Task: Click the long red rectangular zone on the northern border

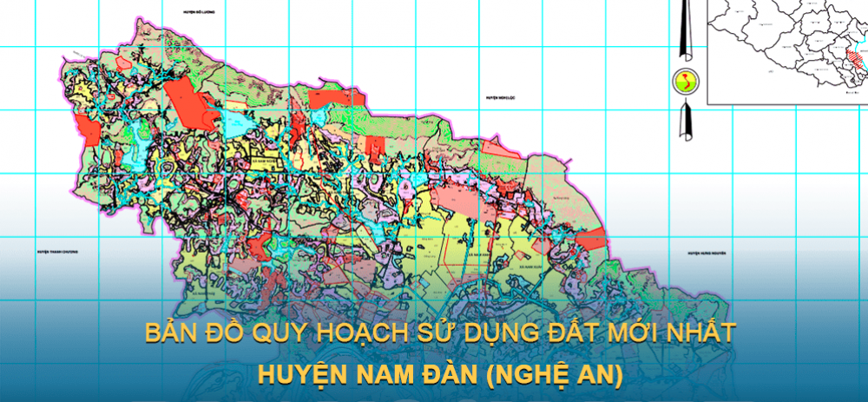Action: (x=337, y=99)
